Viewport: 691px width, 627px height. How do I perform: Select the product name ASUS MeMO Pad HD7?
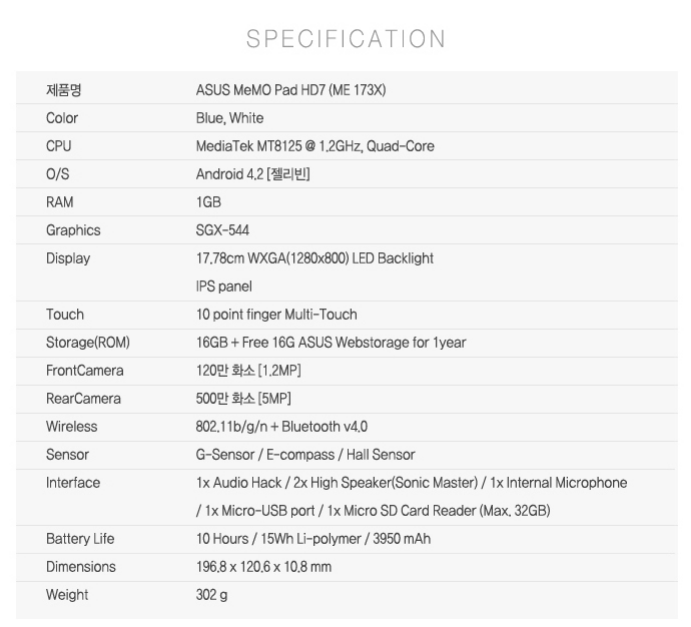tap(291, 90)
